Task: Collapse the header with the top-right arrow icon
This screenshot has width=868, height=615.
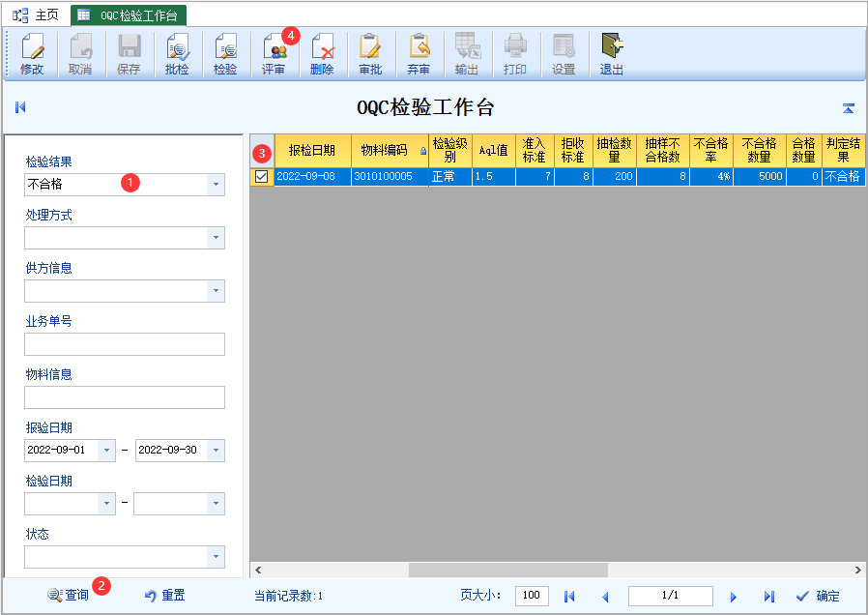Action: pyautogui.click(x=848, y=108)
